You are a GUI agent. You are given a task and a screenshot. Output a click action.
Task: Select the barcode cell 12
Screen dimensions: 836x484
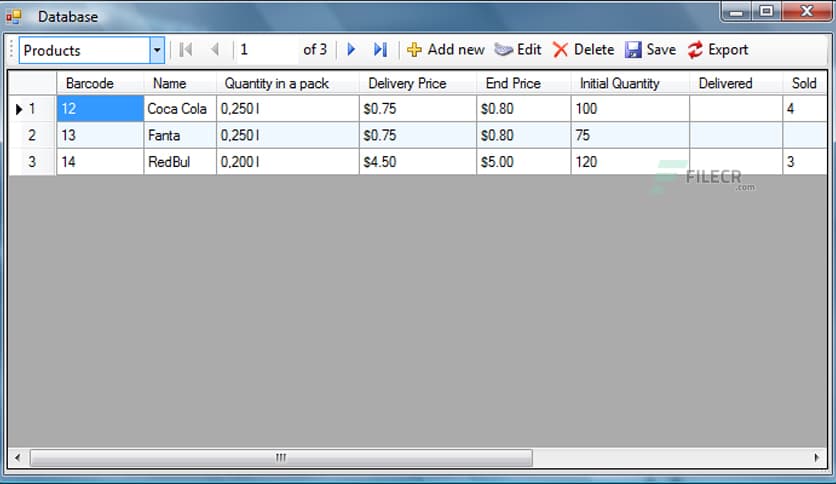point(100,109)
